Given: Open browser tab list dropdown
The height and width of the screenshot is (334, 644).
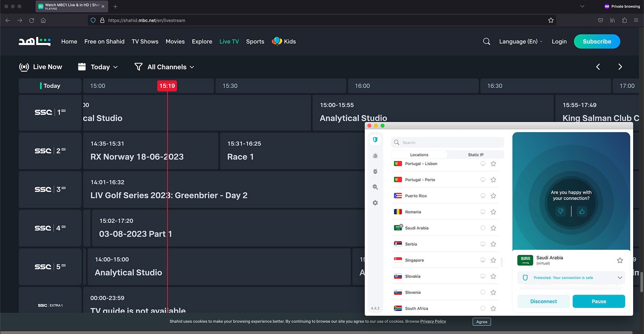Looking at the screenshot, I should (x=582, y=6).
